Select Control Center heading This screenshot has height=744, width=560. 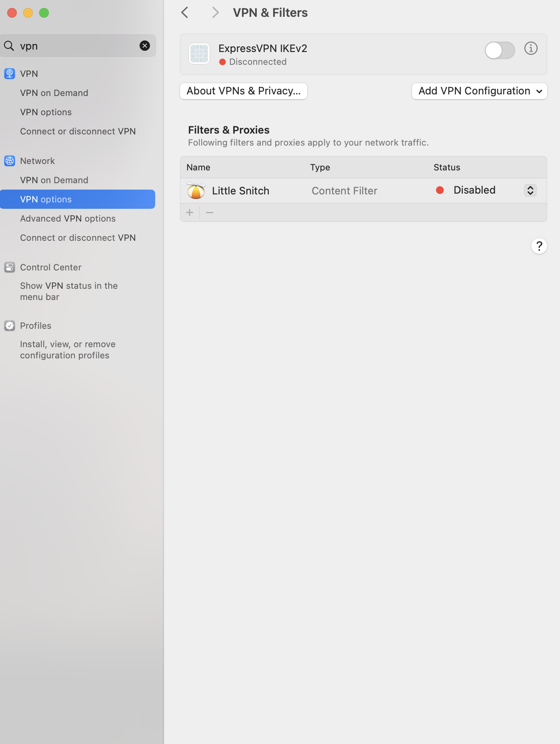click(x=51, y=267)
